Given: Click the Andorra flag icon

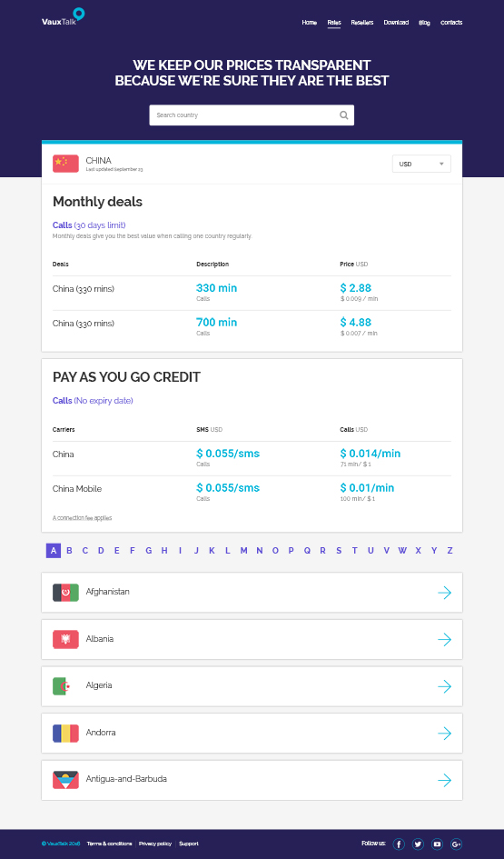Looking at the screenshot, I should 65,733.
